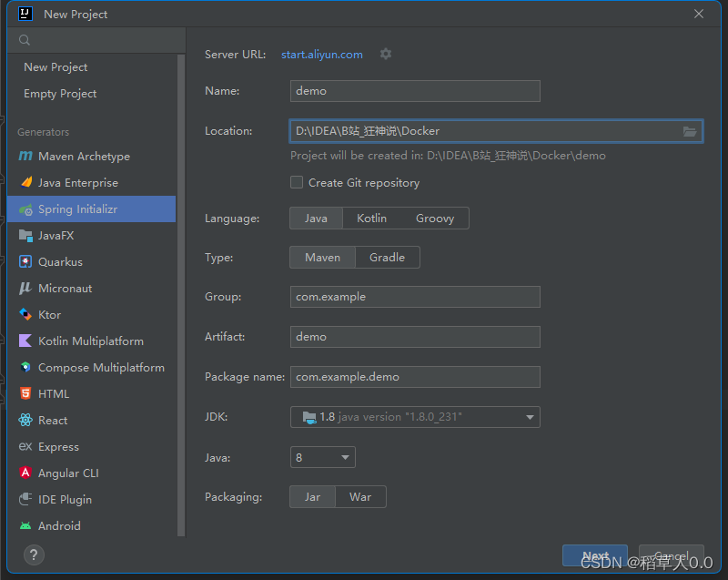Image resolution: width=728 pixels, height=580 pixels.
Task: Close the New Project dialog
Action: coord(699,14)
